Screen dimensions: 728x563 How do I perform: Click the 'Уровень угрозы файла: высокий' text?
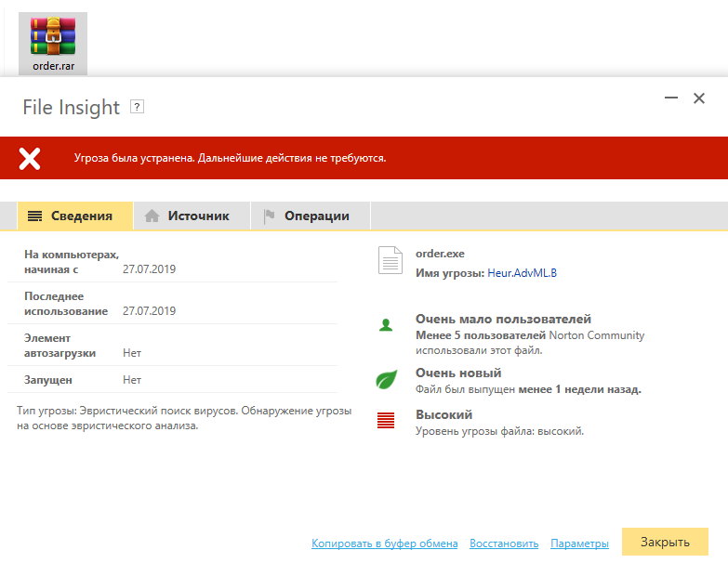point(499,431)
